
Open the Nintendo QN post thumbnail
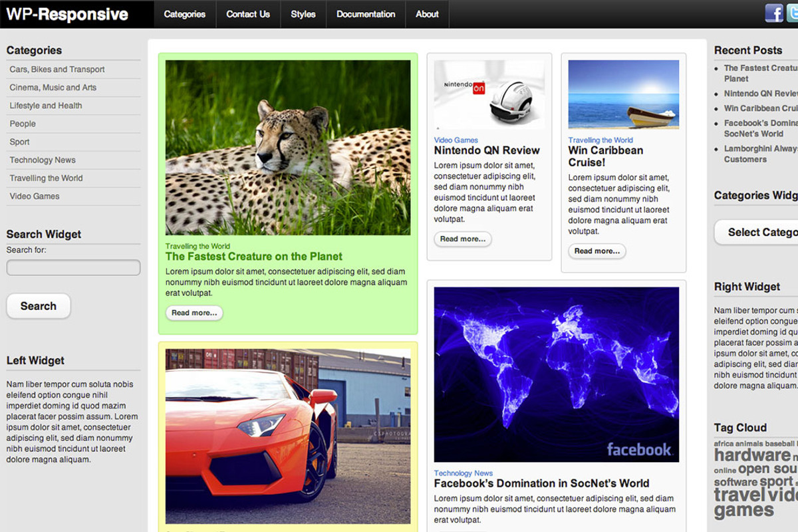489,94
